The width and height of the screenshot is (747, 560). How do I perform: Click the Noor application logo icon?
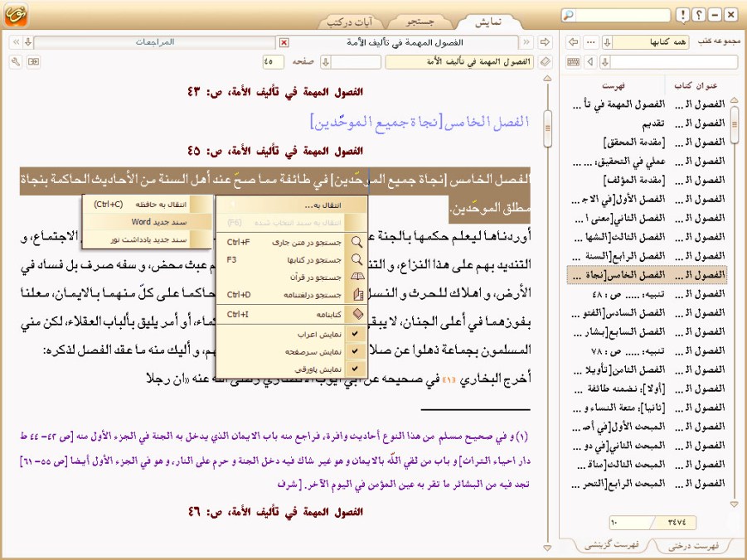[17, 15]
